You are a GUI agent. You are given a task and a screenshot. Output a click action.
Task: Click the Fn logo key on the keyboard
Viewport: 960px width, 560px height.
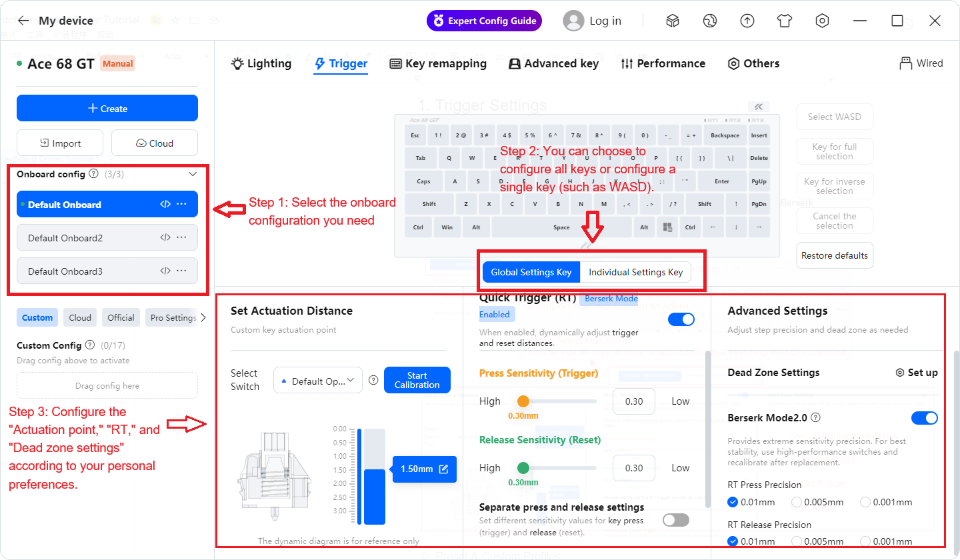[x=667, y=227]
